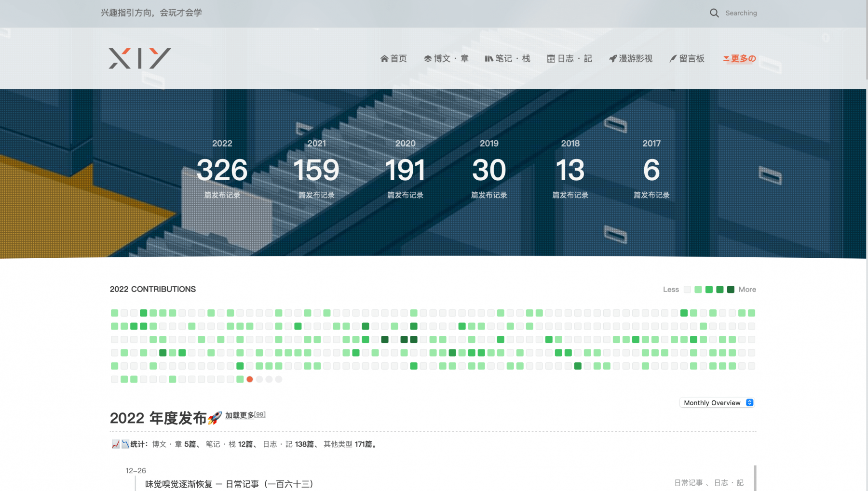Viewport: 868px width, 491px height.
Task: Click the search magnifier icon
Action: [714, 13]
